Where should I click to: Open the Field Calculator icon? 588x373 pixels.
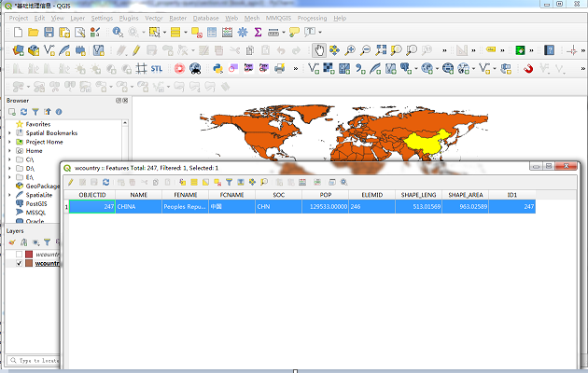click(227, 33)
